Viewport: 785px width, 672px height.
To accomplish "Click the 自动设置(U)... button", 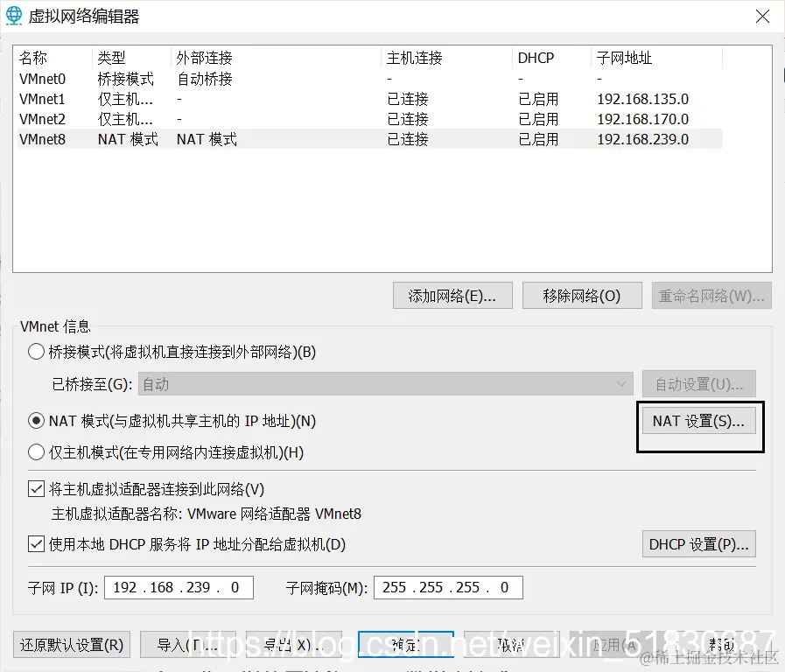I will (699, 384).
